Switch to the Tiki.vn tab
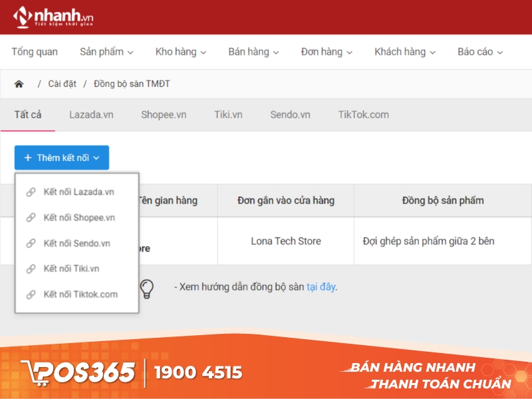Image resolution: width=532 pixels, height=399 pixels. click(x=228, y=114)
